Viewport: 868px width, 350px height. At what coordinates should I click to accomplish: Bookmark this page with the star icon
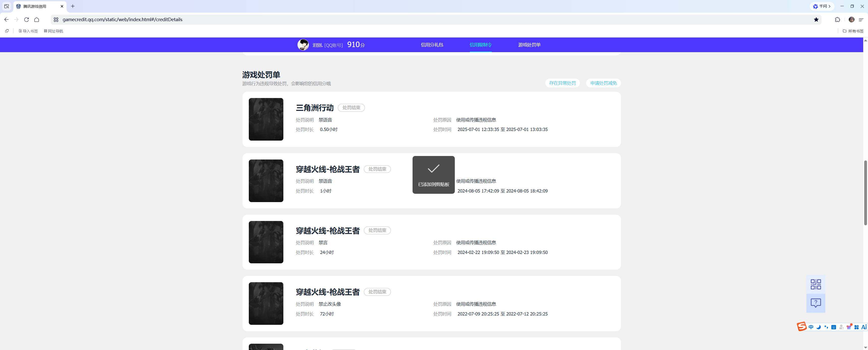click(816, 19)
